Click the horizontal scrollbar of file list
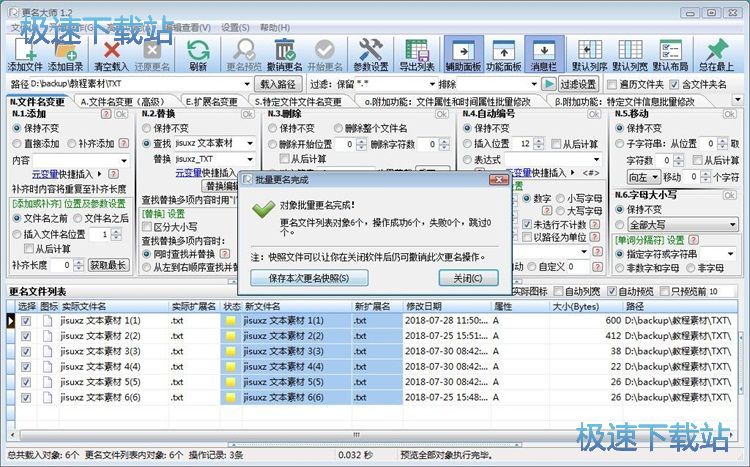The image size is (750, 467). 356,435
